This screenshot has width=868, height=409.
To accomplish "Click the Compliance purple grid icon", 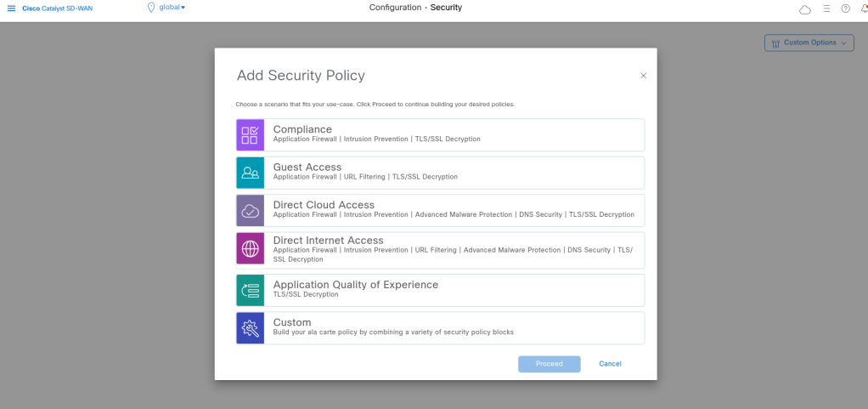I will 251,135.
